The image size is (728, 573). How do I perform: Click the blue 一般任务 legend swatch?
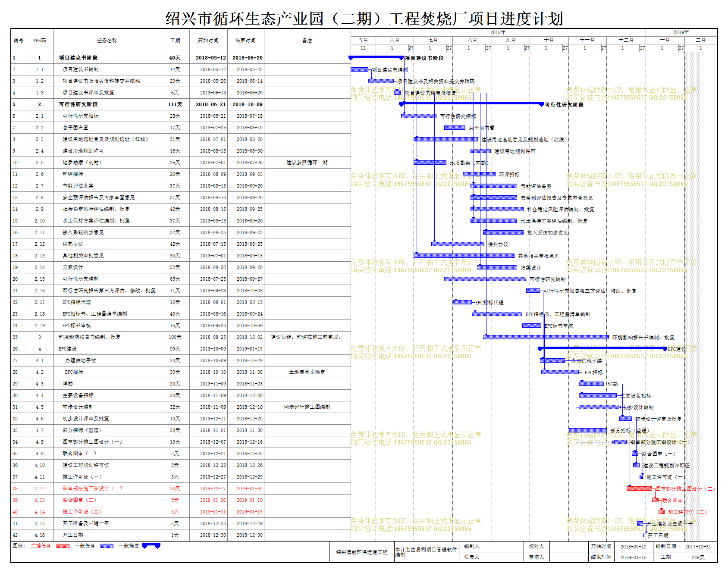(107, 546)
